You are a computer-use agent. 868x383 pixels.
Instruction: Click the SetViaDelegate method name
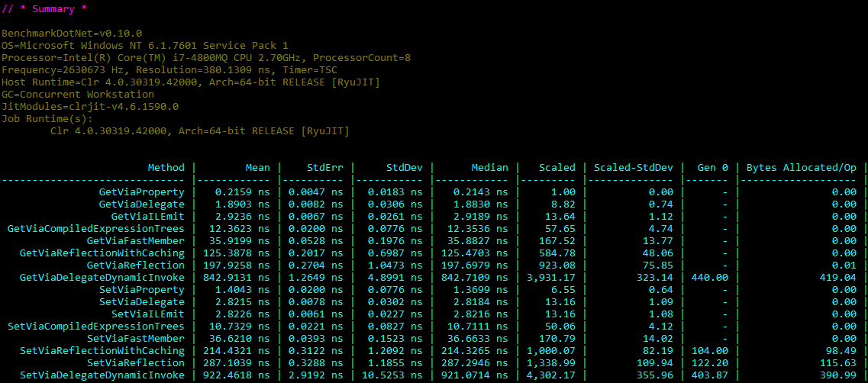tap(142, 301)
